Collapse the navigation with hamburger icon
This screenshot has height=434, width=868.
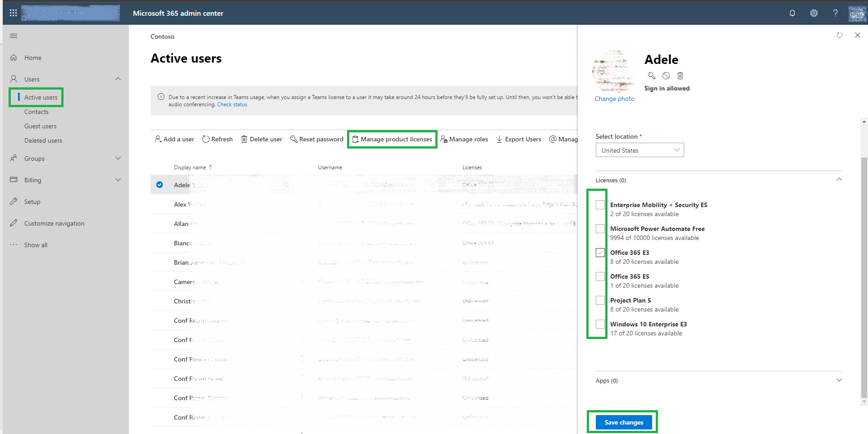click(x=14, y=36)
